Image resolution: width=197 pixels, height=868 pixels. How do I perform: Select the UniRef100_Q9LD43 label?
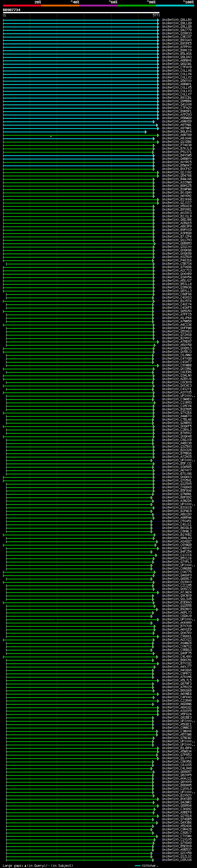point(177,57)
